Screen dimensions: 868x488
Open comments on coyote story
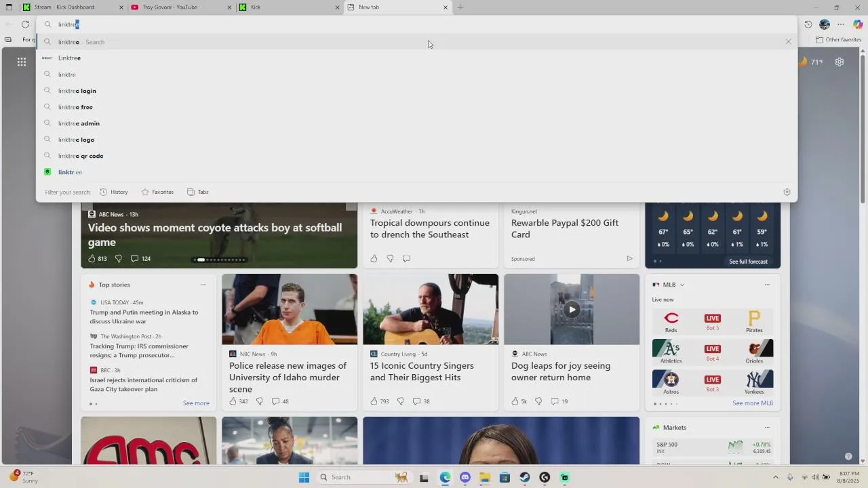tap(140, 258)
